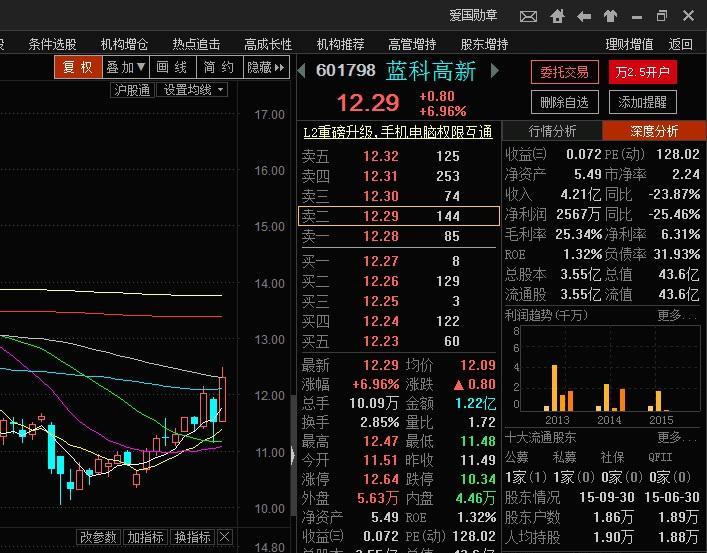Click the chart panel splitter handle
The height and width of the screenshot is (553, 707).
293,455
